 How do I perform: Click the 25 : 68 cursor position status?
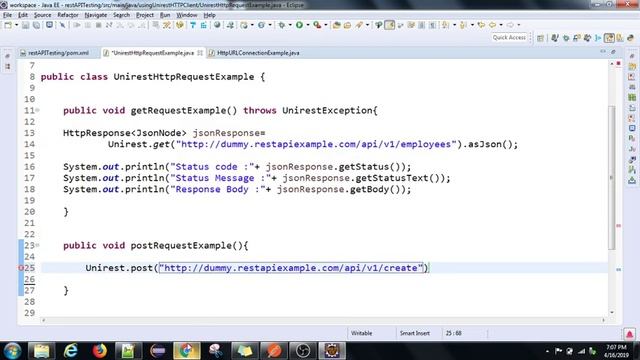(x=453, y=333)
